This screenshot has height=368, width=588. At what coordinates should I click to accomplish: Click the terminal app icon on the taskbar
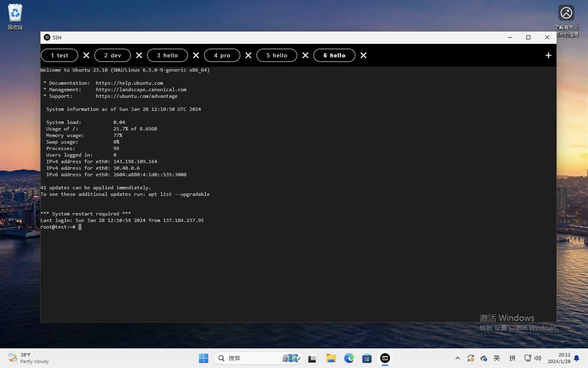385,358
